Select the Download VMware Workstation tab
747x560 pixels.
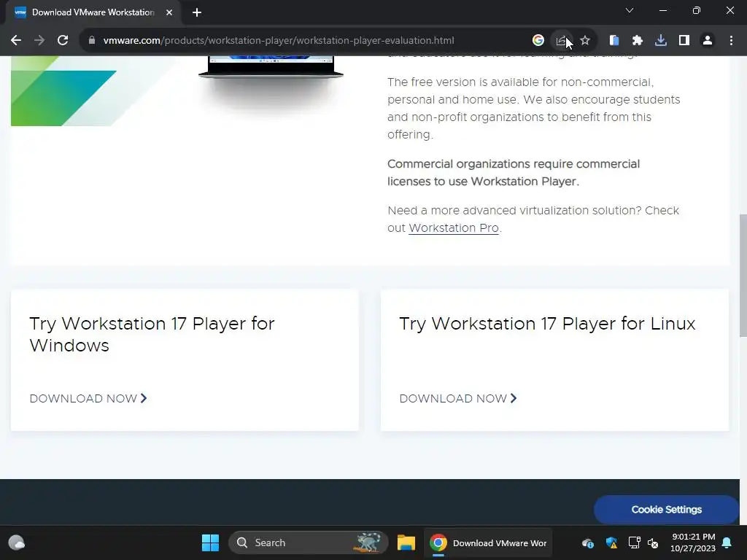tap(93, 12)
